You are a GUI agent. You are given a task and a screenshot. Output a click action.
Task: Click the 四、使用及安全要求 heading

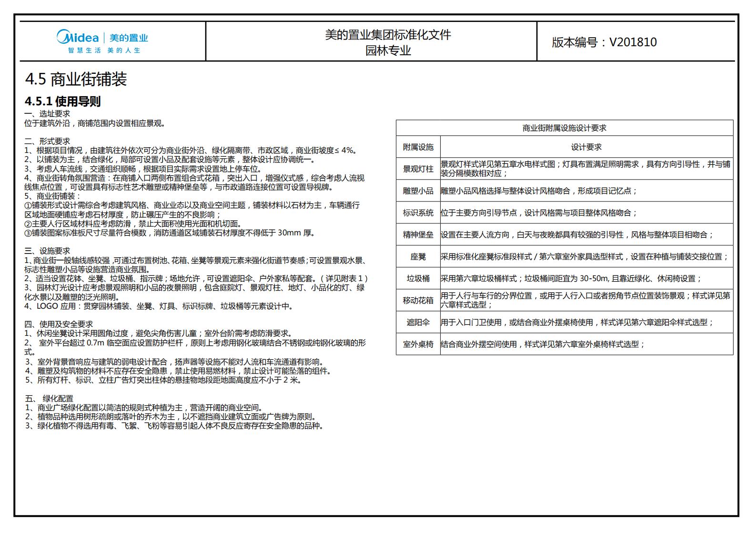pyautogui.click(x=59, y=324)
